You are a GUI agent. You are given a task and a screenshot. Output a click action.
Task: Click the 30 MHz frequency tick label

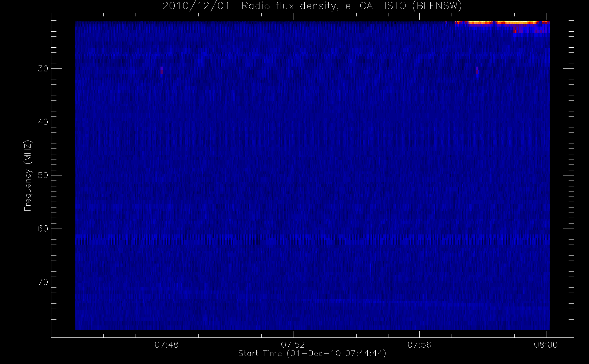coord(43,69)
